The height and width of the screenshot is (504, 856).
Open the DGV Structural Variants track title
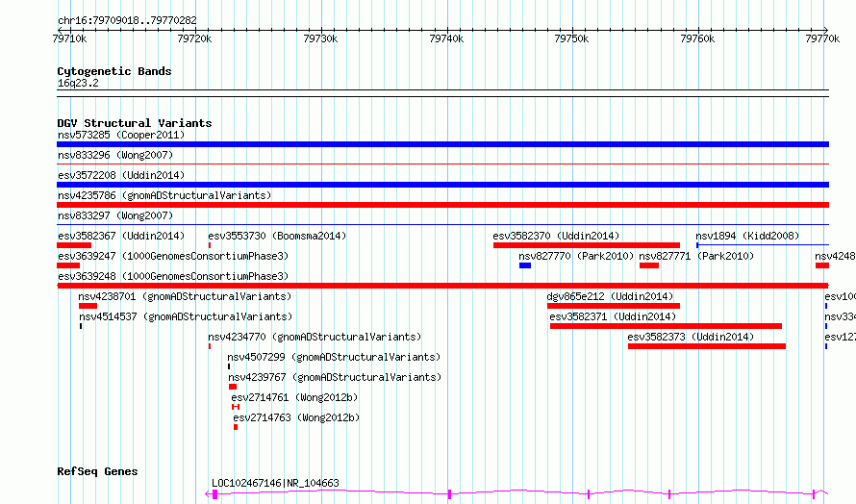pos(135,123)
